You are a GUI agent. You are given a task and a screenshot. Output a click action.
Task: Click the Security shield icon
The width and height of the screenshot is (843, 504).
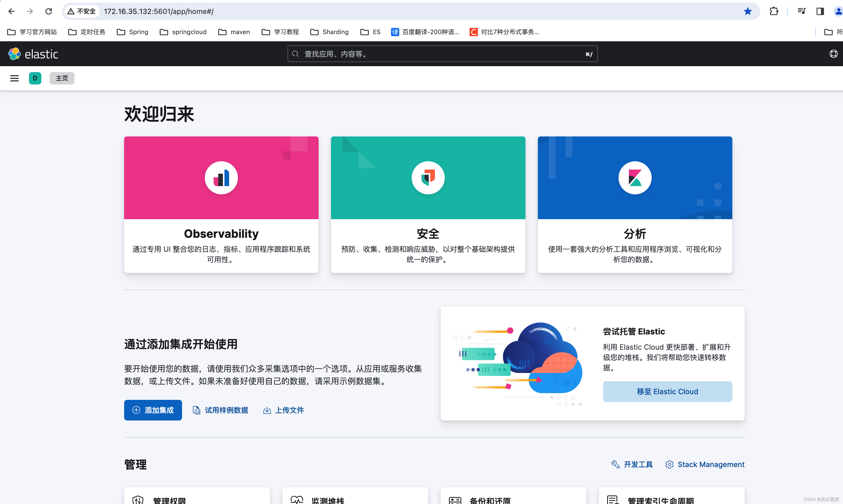[x=428, y=178]
